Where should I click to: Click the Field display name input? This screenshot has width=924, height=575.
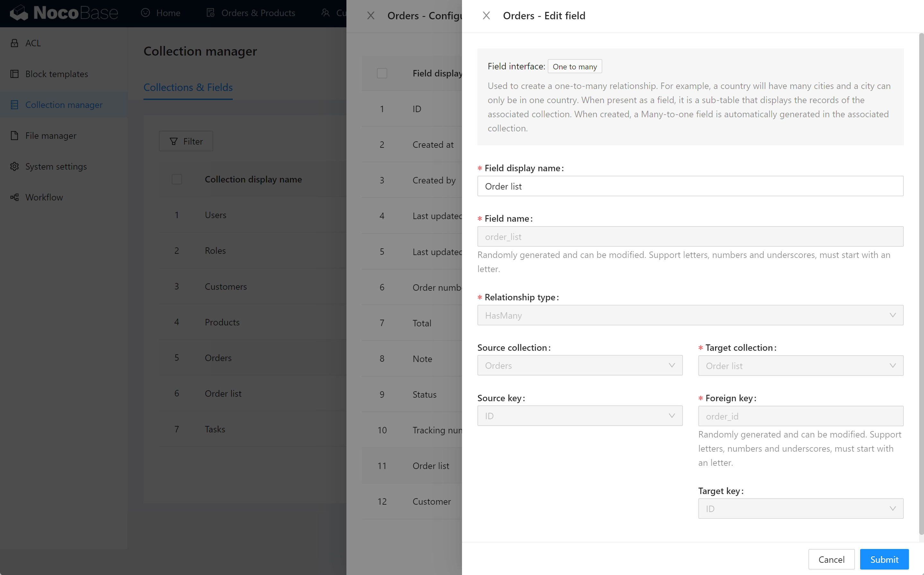[x=690, y=186]
